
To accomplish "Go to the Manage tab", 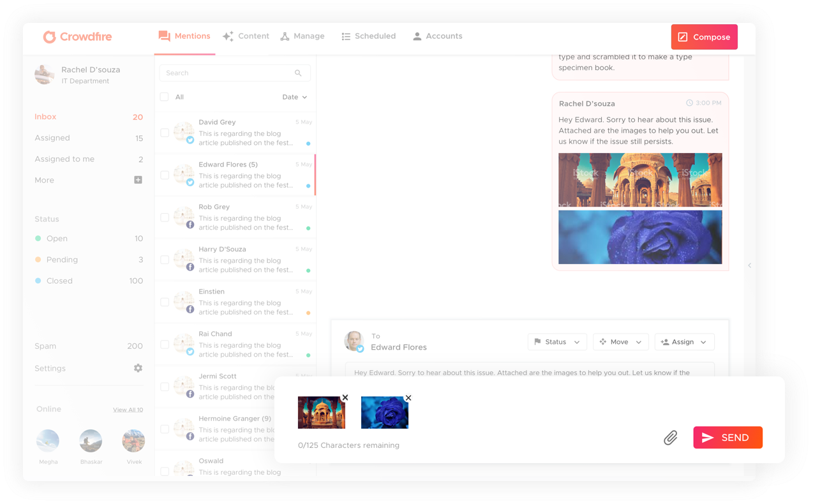I will (x=302, y=36).
